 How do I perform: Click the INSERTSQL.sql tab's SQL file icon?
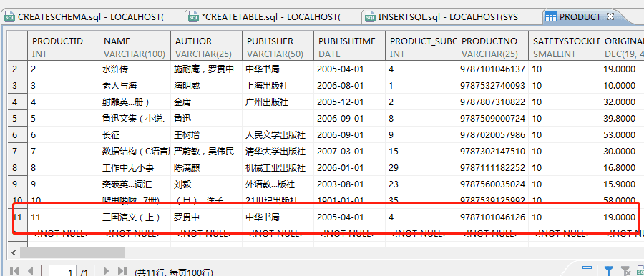(371, 17)
